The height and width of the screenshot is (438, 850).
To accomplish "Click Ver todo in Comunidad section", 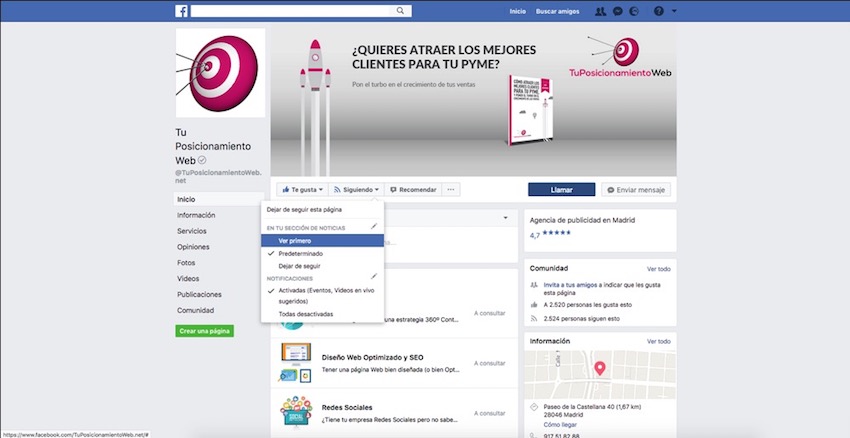I will [x=659, y=269].
